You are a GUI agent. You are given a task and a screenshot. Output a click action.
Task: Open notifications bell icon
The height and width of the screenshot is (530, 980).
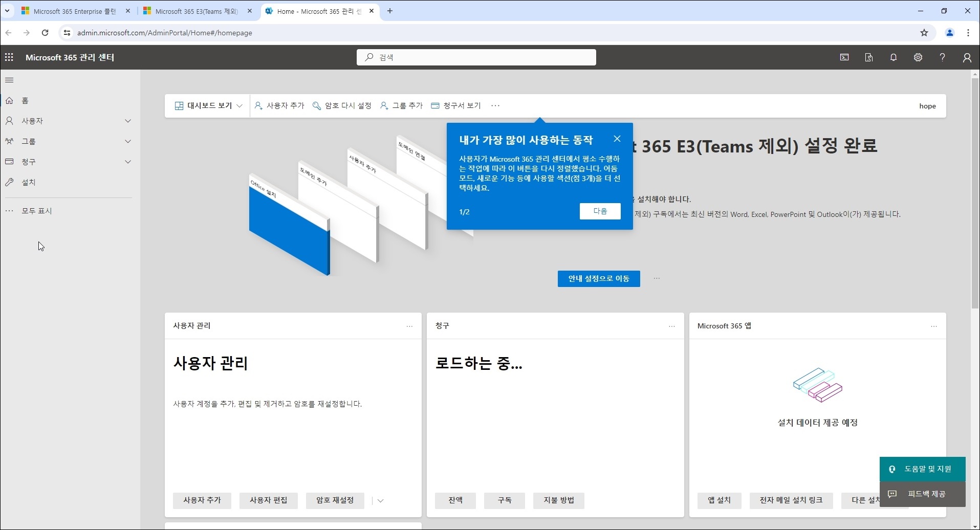click(x=894, y=57)
